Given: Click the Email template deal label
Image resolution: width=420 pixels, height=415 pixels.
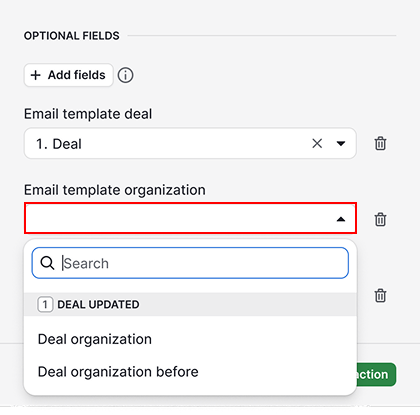Looking at the screenshot, I should (x=88, y=114).
